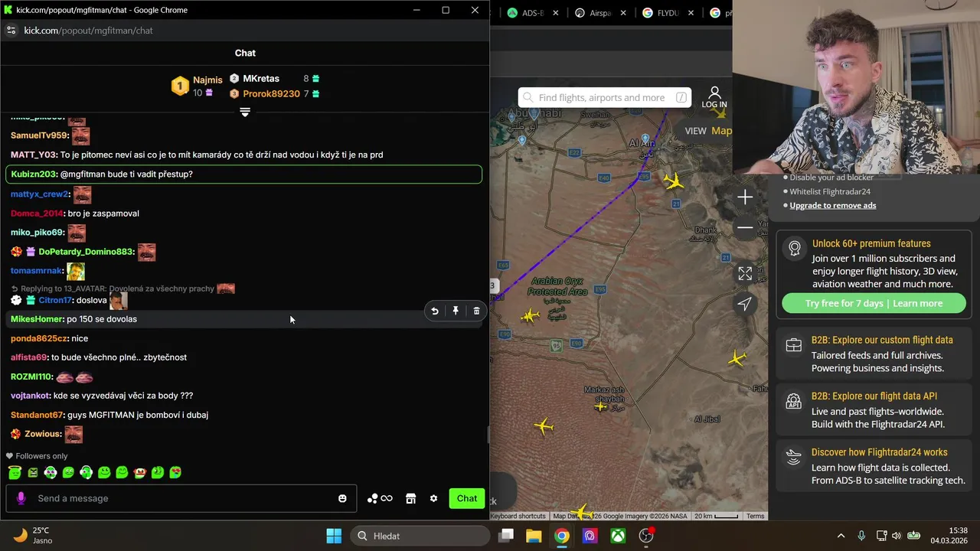The height and width of the screenshot is (551, 980).
Task: Click the green Chat send button
Action: (x=467, y=498)
